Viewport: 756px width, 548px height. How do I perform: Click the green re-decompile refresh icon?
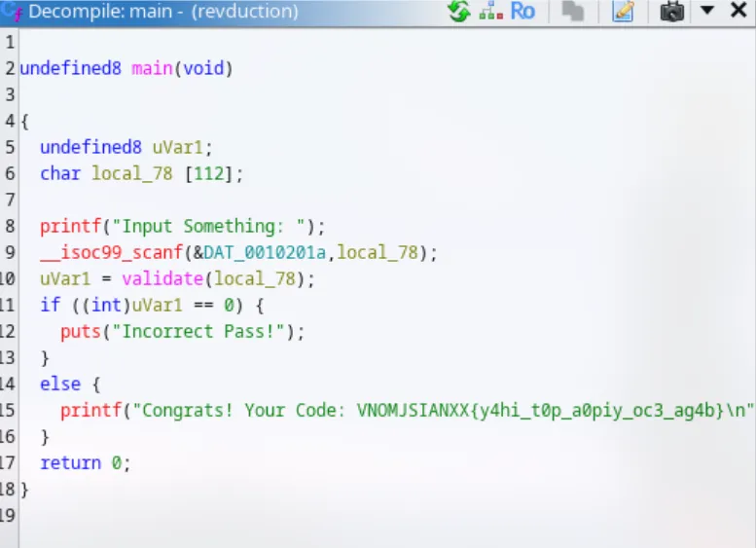(x=458, y=12)
